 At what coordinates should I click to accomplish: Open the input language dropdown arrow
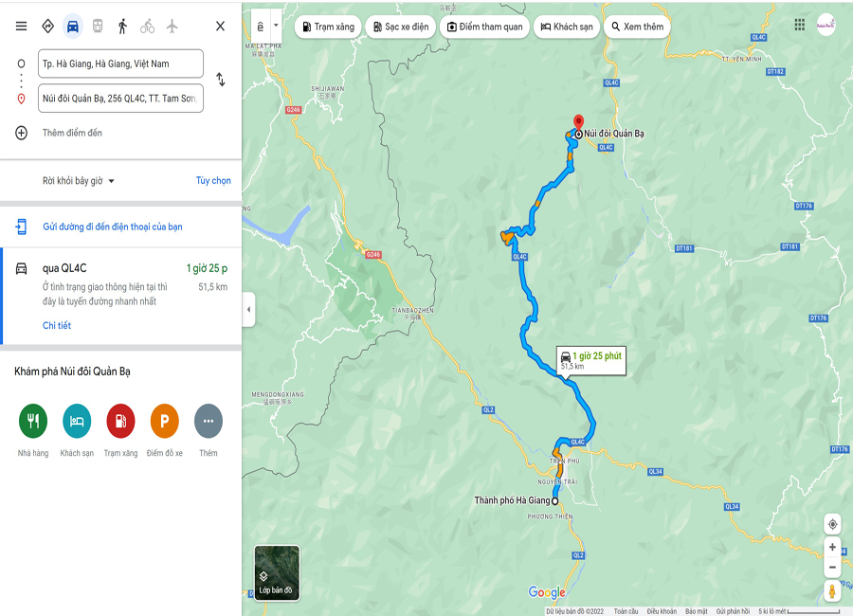[x=276, y=26]
